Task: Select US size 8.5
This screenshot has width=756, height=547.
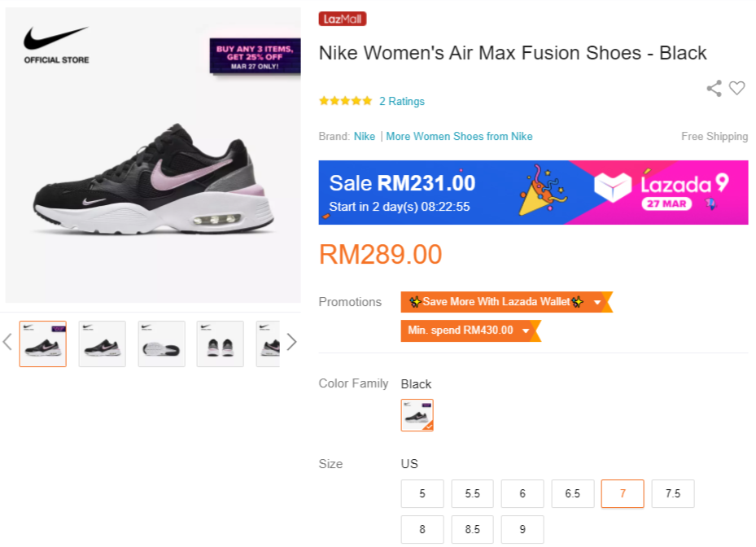Action: point(472,529)
